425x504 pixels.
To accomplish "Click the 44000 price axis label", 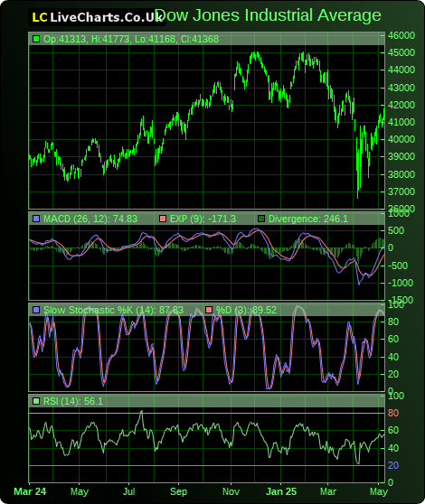I will coord(401,70).
